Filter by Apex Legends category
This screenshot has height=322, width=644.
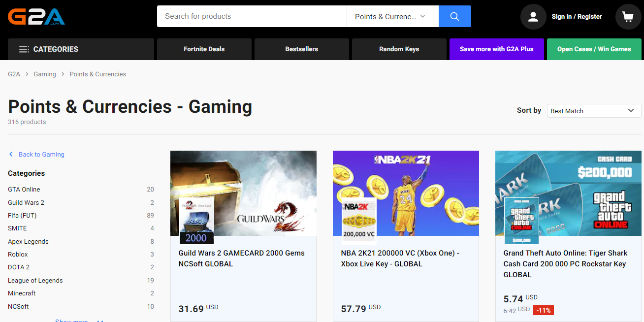pyautogui.click(x=81, y=242)
